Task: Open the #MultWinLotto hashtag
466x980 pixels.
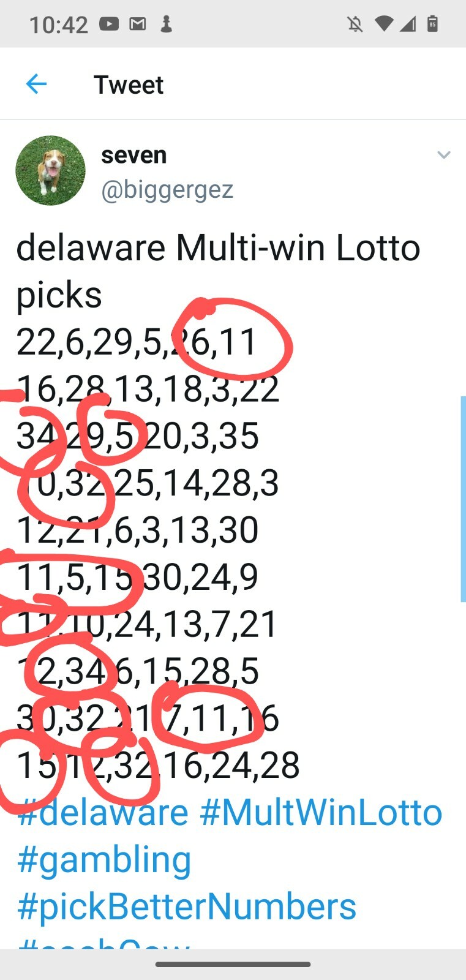Action: pos(321,813)
